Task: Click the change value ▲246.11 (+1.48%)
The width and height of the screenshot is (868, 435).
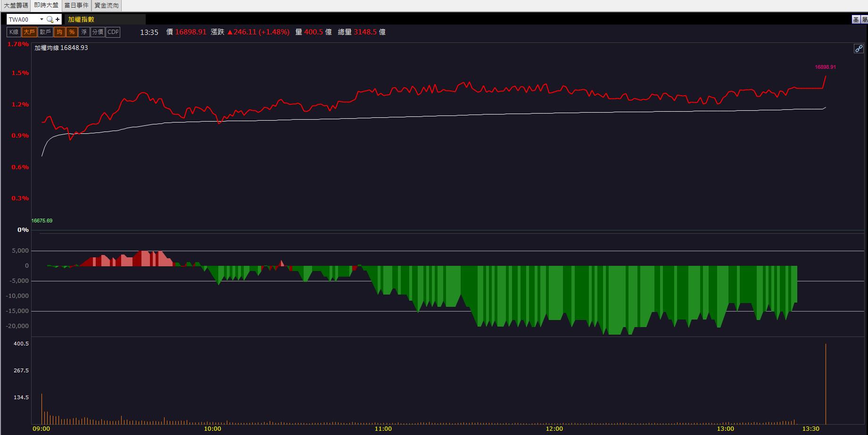Action: [258, 32]
